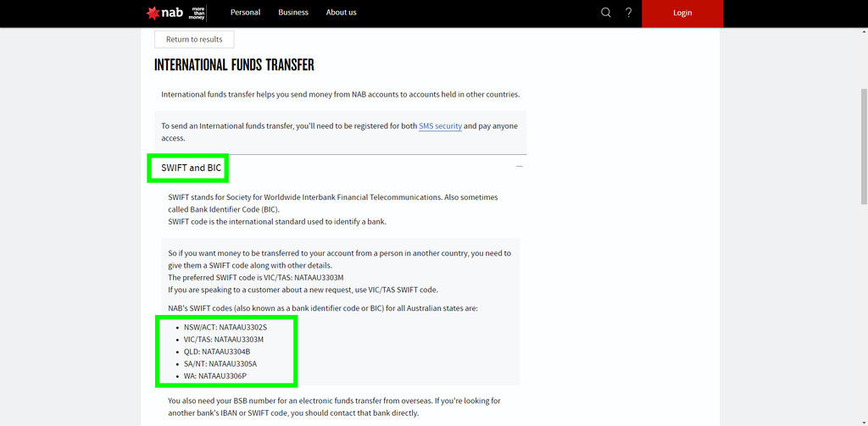Open the Personal menu
This screenshot has height=426, width=868.
click(x=245, y=12)
